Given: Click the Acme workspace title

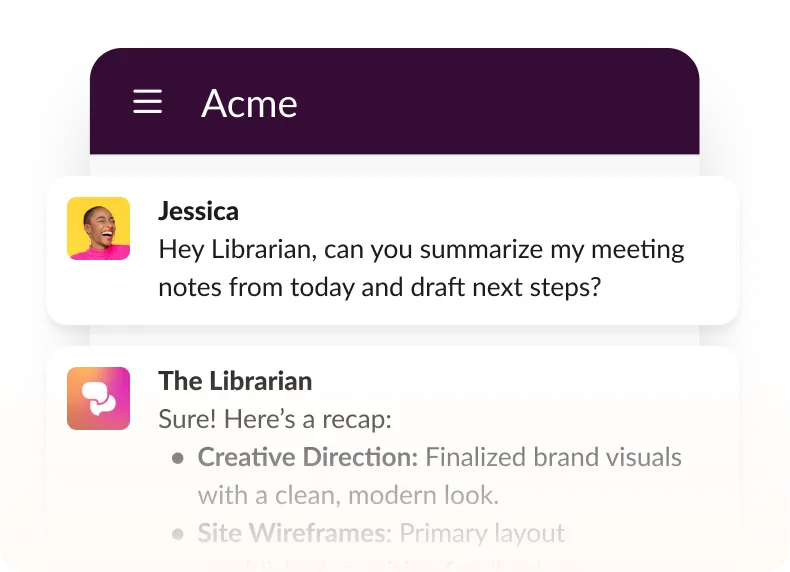Looking at the screenshot, I should pyautogui.click(x=249, y=103).
